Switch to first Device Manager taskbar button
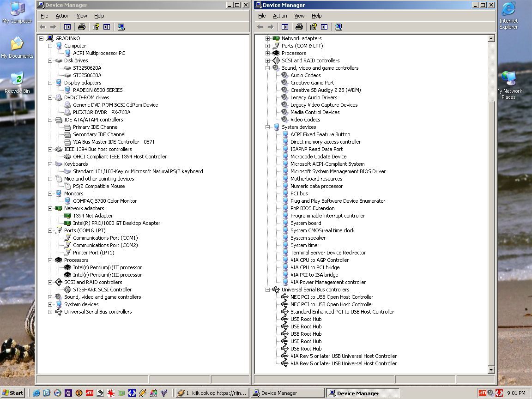 click(x=288, y=393)
